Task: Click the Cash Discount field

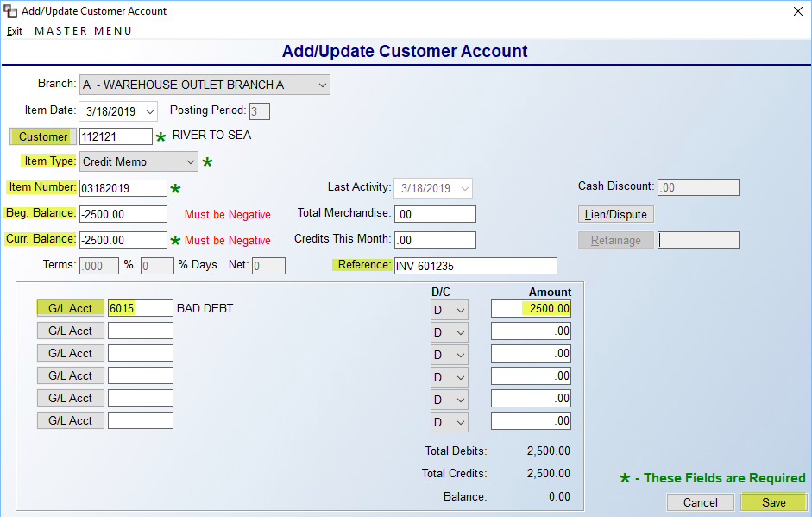Action: click(x=698, y=187)
